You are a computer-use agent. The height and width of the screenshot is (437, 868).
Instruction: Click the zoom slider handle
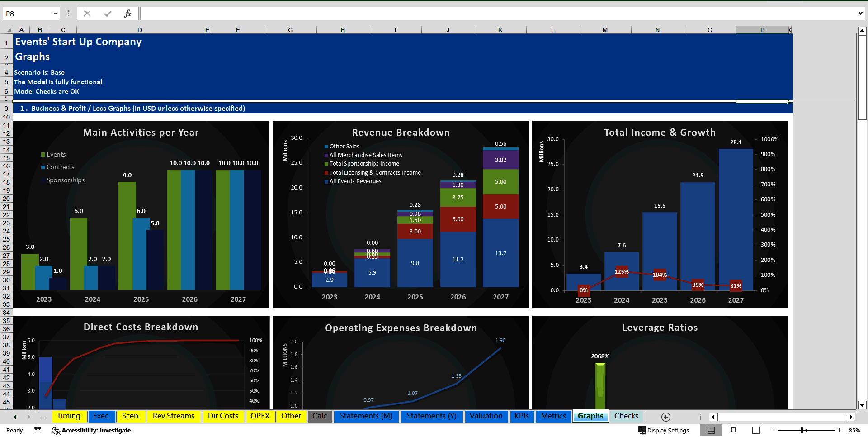click(802, 430)
